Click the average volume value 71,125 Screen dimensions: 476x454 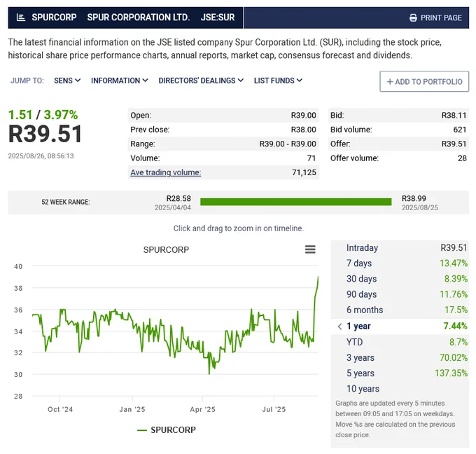pos(304,172)
